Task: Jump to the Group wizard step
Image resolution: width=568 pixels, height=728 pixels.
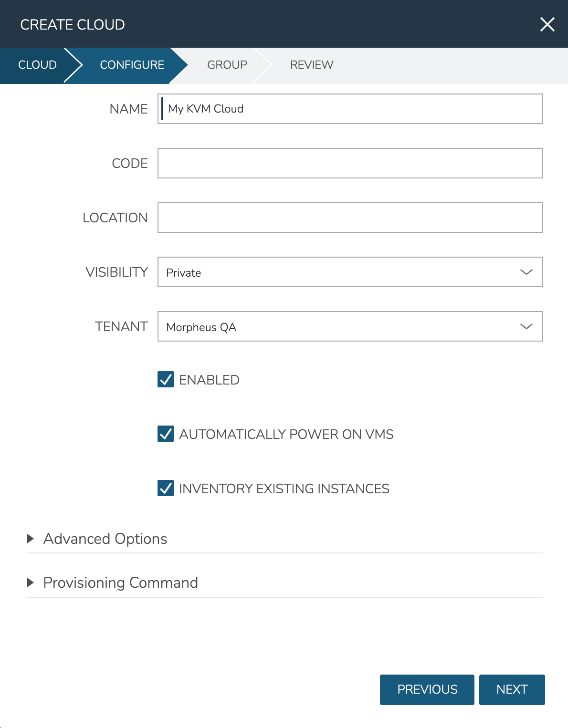Action: (x=227, y=65)
